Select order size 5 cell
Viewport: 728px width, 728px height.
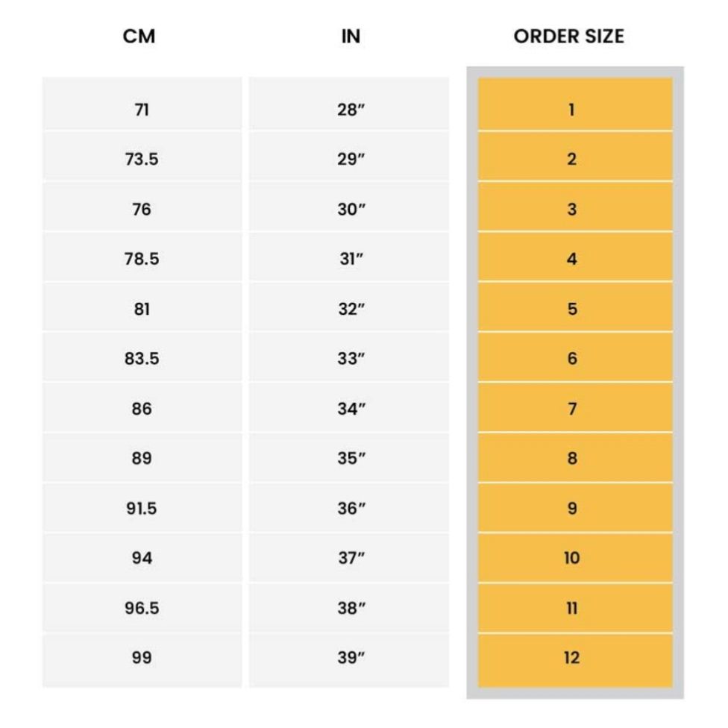pos(572,309)
